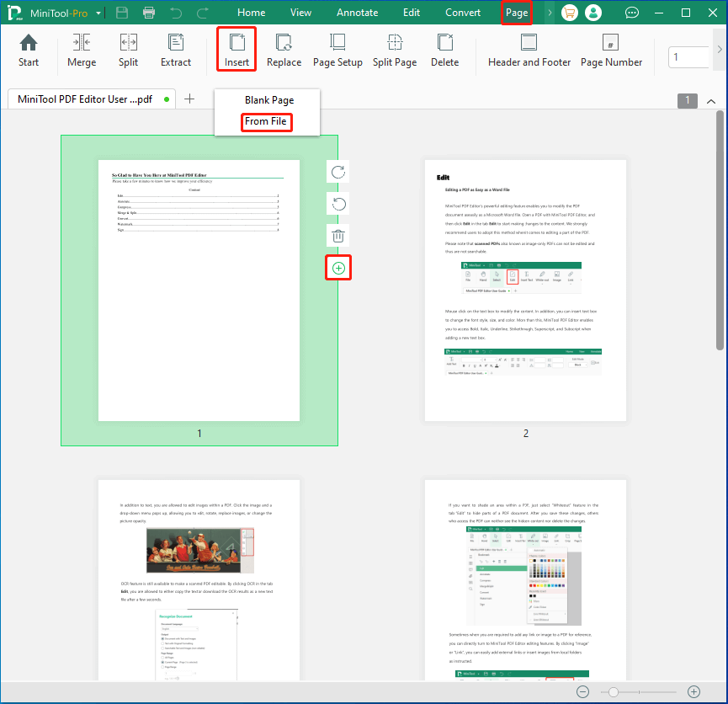Click the zoom out minus button
The image size is (728, 704).
click(582, 691)
